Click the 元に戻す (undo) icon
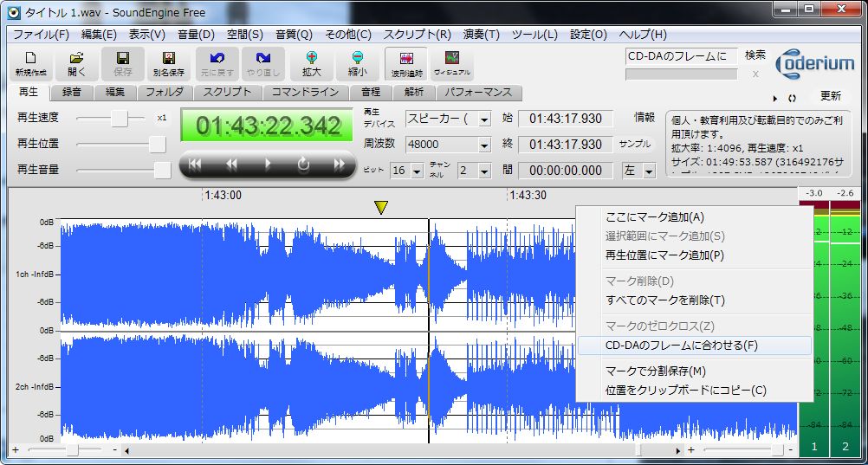This screenshot has width=868, height=465. [215, 64]
